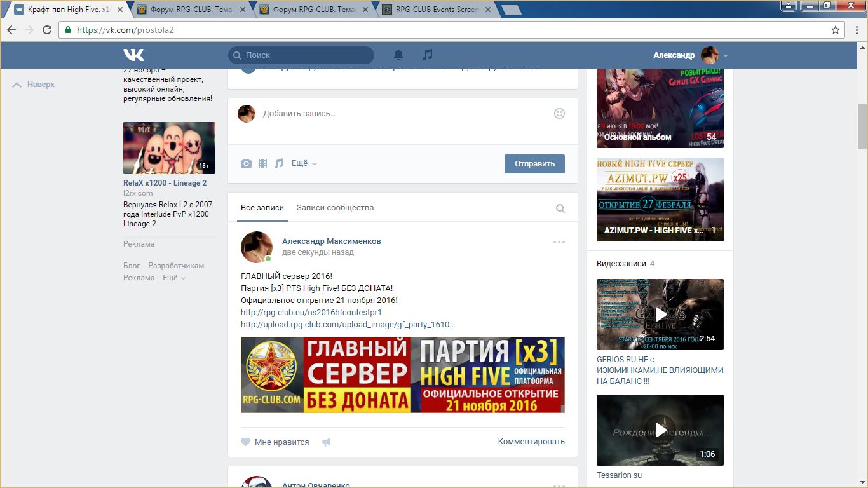Click the post time две секунды назад

pyautogui.click(x=318, y=252)
